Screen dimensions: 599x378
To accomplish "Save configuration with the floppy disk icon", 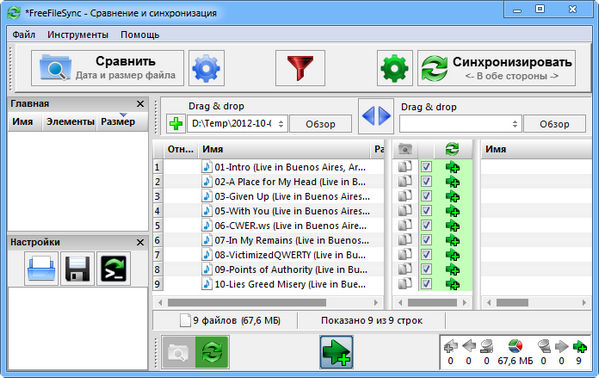I will [x=78, y=269].
